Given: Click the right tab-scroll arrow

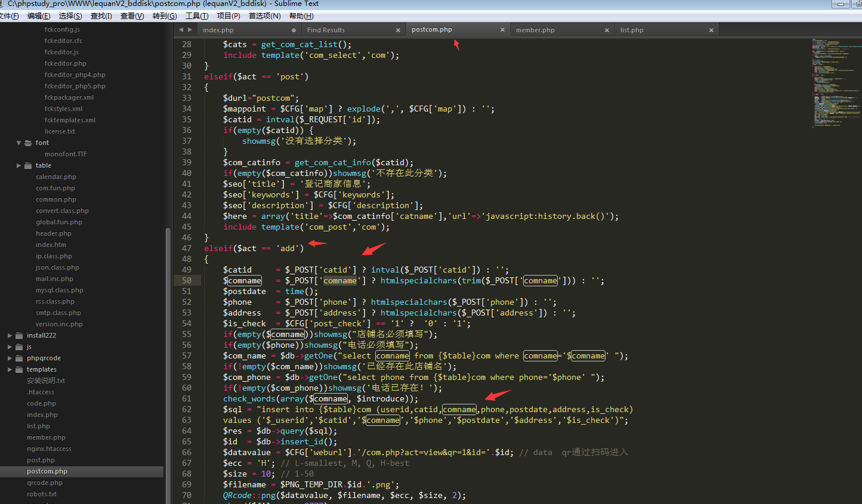Looking at the screenshot, I should (190, 30).
